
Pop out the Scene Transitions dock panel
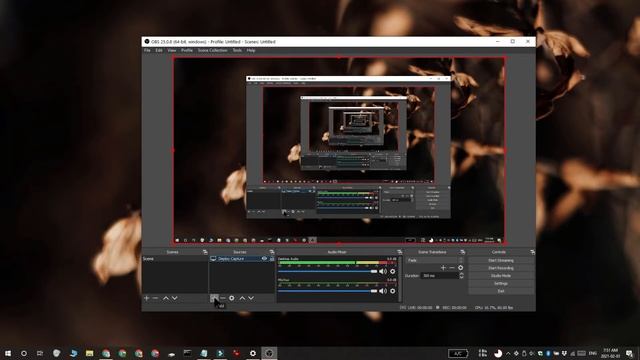tap(462, 252)
